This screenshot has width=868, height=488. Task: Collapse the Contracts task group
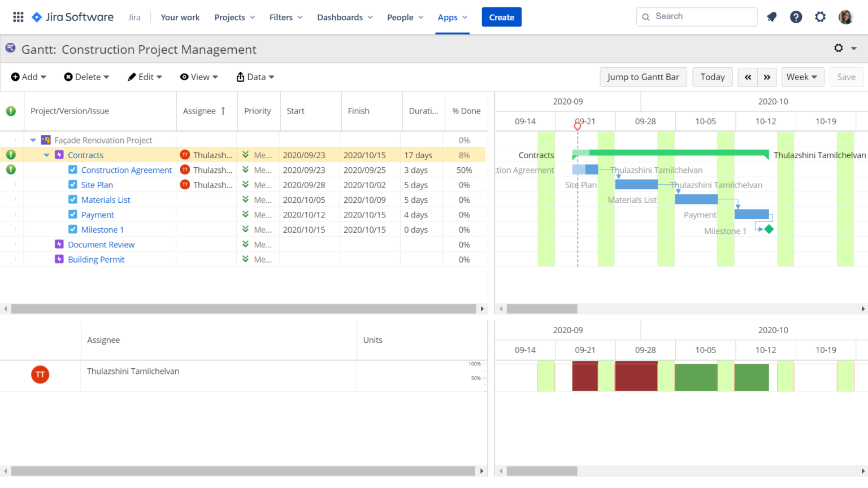pyautogui.click(x=47, y=155)
